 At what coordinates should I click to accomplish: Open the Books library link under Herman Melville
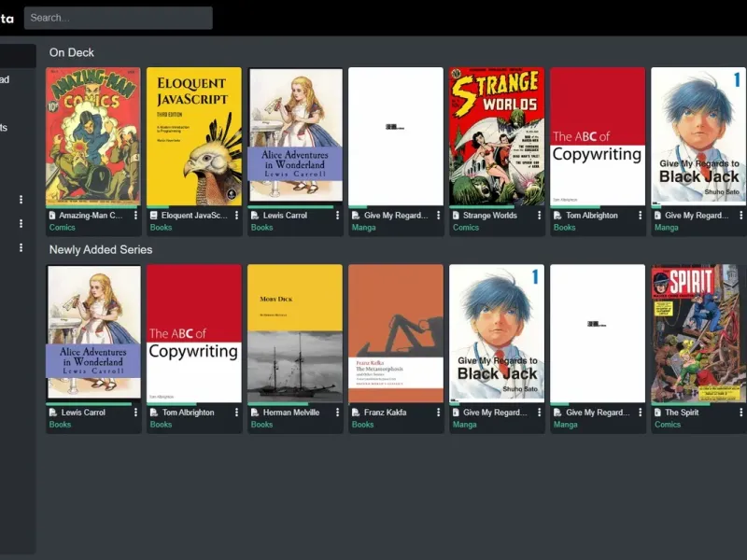261,425
